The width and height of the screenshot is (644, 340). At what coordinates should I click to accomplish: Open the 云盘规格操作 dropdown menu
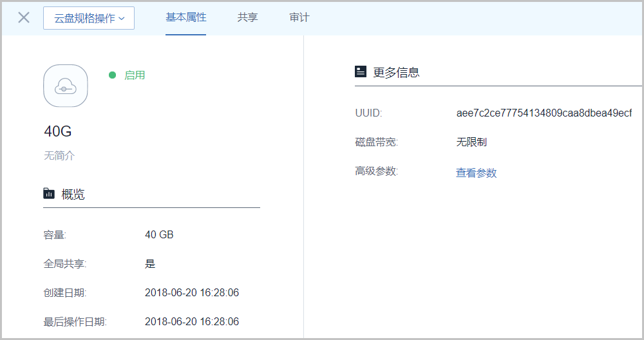[x=89, y=18]
